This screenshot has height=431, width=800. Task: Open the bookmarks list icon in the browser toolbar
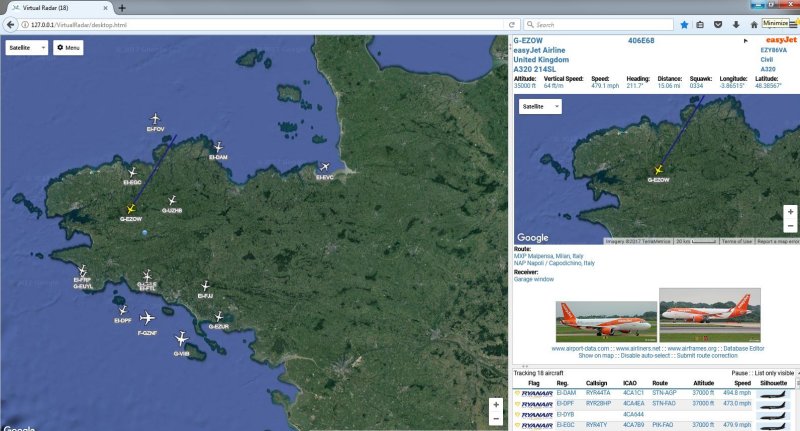(701, 24)
